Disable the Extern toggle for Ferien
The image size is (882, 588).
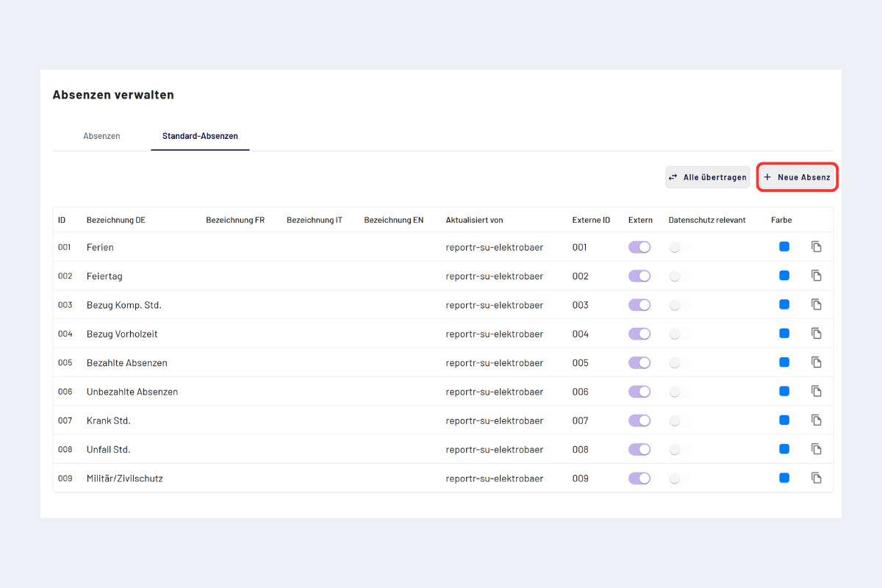click(x=639, y=247)
